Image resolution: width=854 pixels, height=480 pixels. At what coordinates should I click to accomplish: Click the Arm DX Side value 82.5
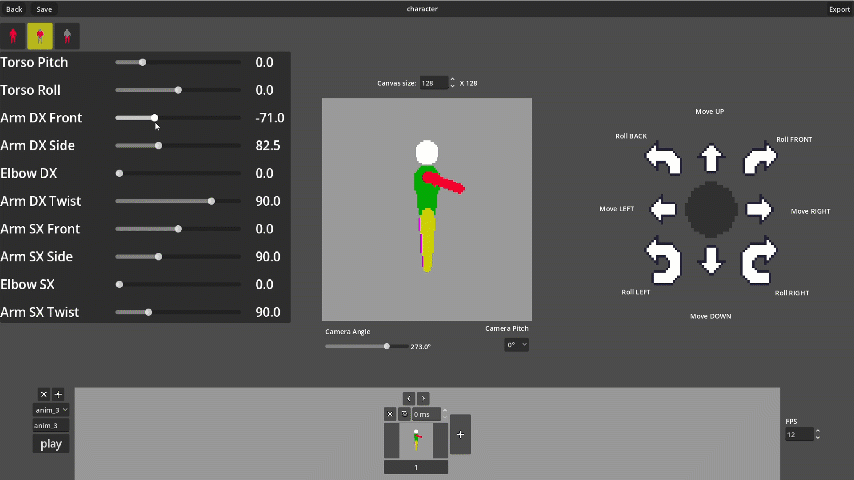268,145
